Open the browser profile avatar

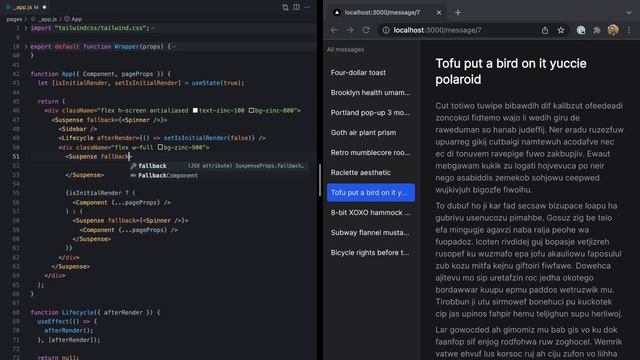point(613,30)
